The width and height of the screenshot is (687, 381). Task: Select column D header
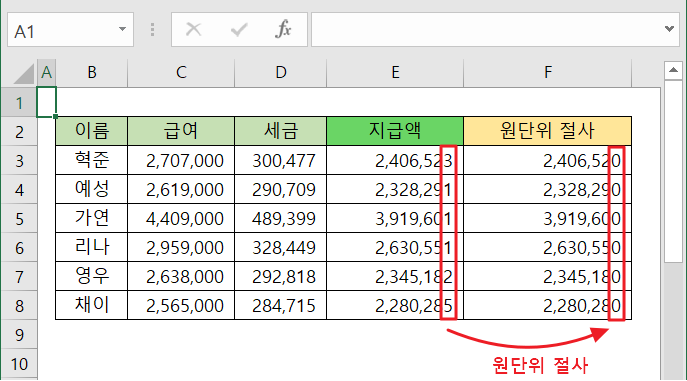pos(280,72)
